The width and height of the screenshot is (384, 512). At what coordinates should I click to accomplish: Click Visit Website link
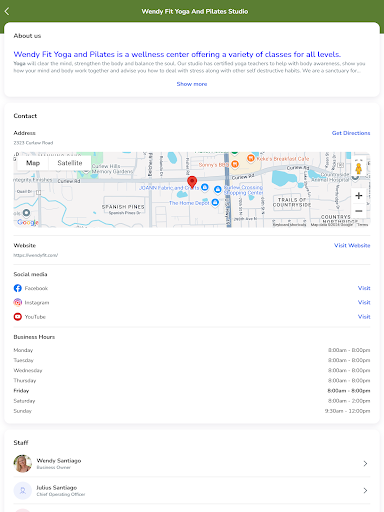(x=352, y=245)
